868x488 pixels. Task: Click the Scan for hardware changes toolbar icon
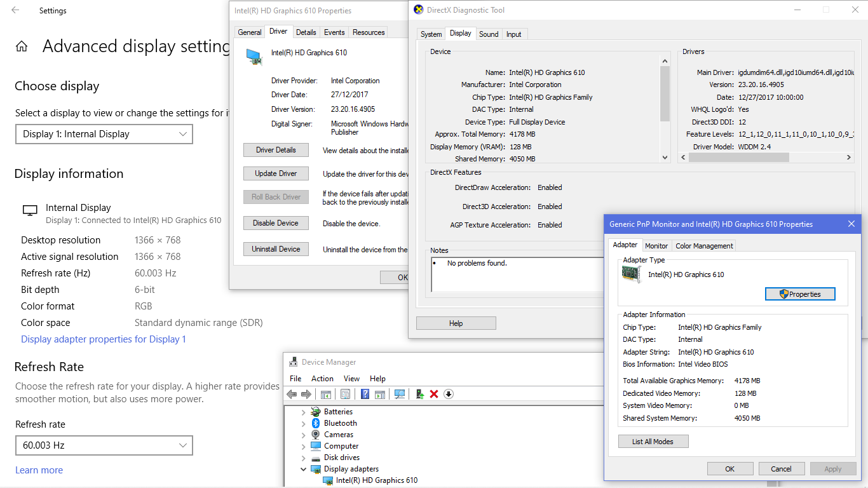point(400,394)
